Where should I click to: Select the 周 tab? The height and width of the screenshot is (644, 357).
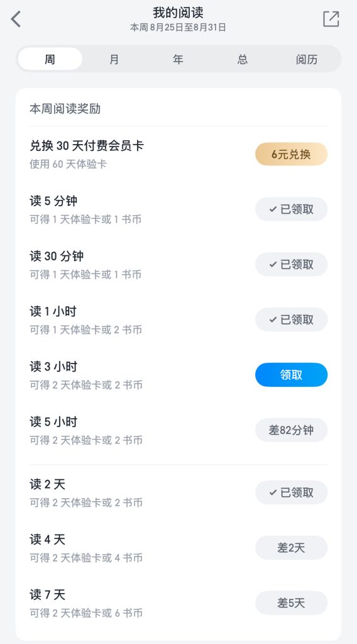point(50,59)
